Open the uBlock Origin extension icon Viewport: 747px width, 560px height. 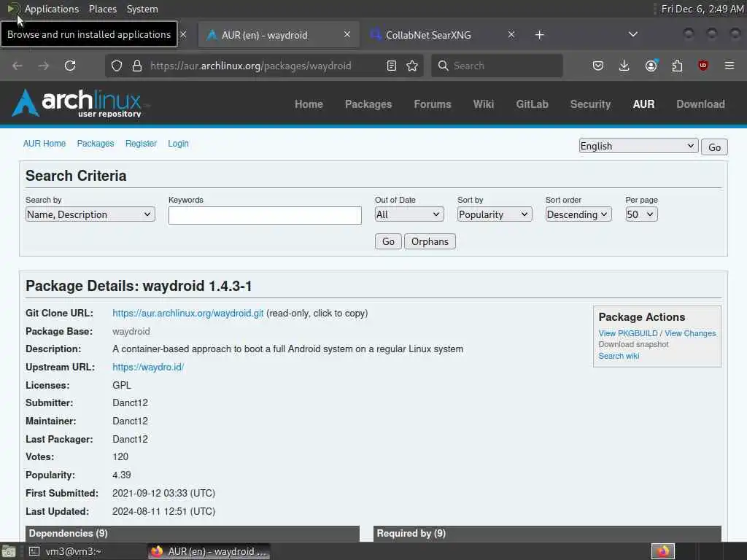[x=703, y=66]
